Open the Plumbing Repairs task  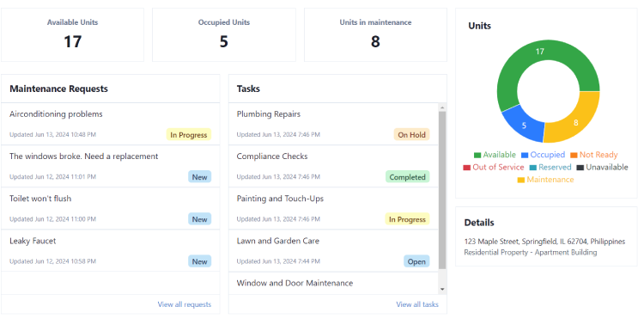333,124
